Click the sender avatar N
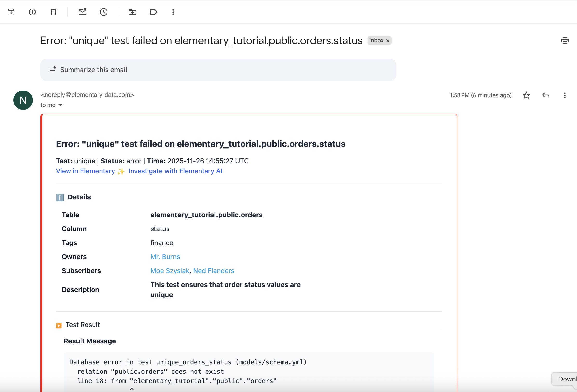Viewport: 577px width, 392px height. pyautogui.click(x=23, y=100)
